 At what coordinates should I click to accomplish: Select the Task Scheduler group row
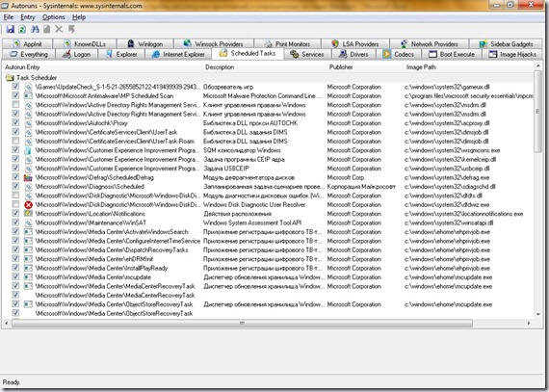click(x=269, y=78)
